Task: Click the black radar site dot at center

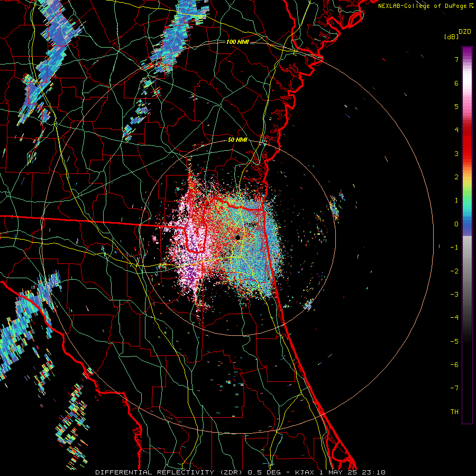Action: point(238,237)
